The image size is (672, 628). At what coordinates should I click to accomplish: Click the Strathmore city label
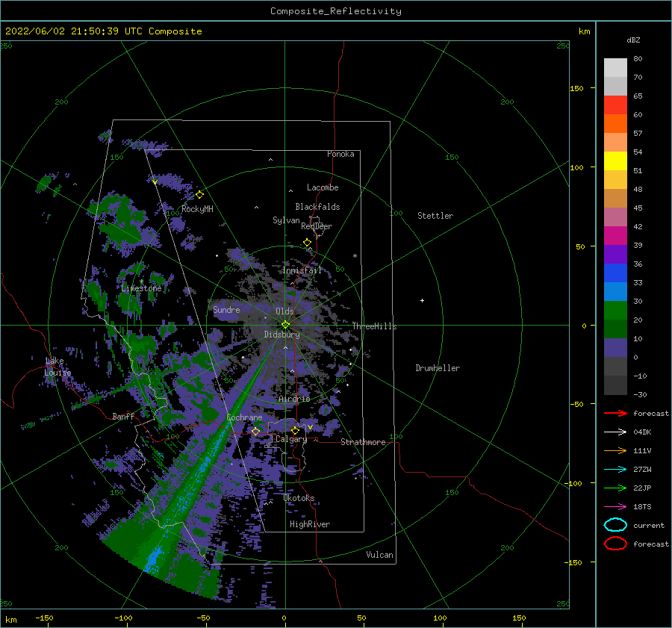[x=363, y=442]
